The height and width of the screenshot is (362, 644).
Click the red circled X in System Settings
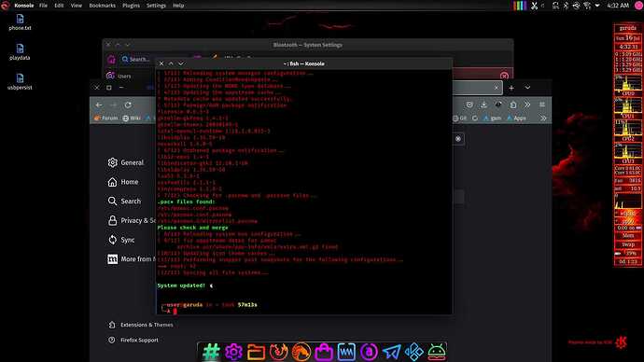[504, 76]
